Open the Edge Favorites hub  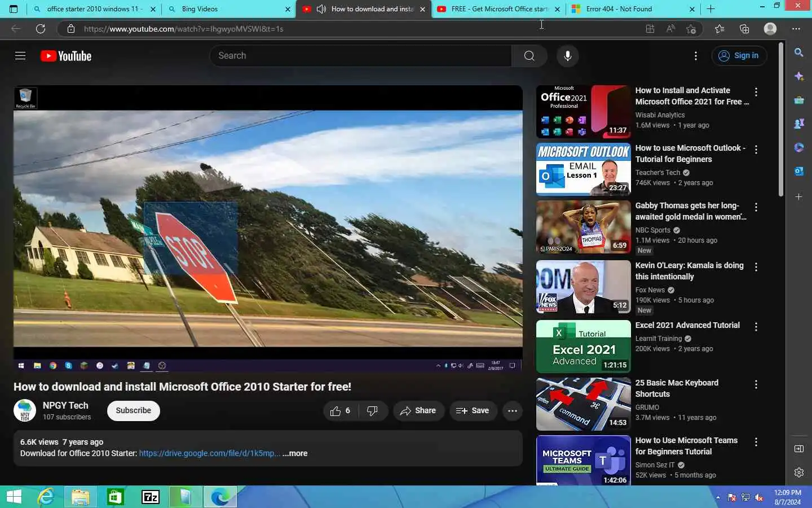point(720,29)
